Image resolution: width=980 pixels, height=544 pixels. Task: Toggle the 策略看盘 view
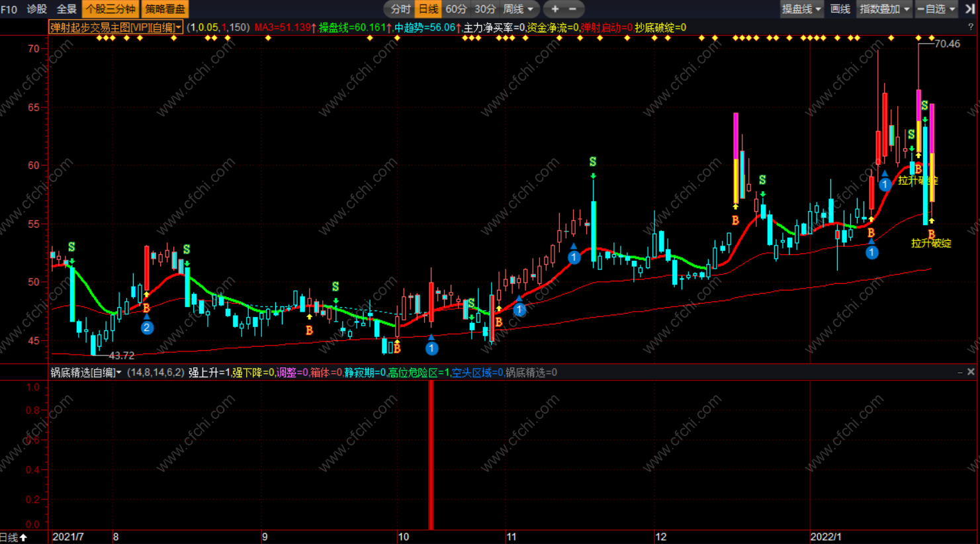coord(165,9)
